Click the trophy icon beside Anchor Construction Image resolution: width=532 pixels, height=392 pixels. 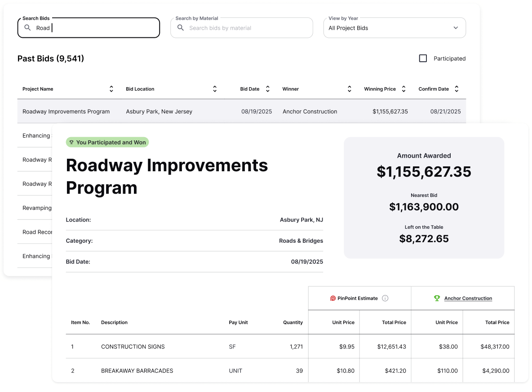[437, 298]
